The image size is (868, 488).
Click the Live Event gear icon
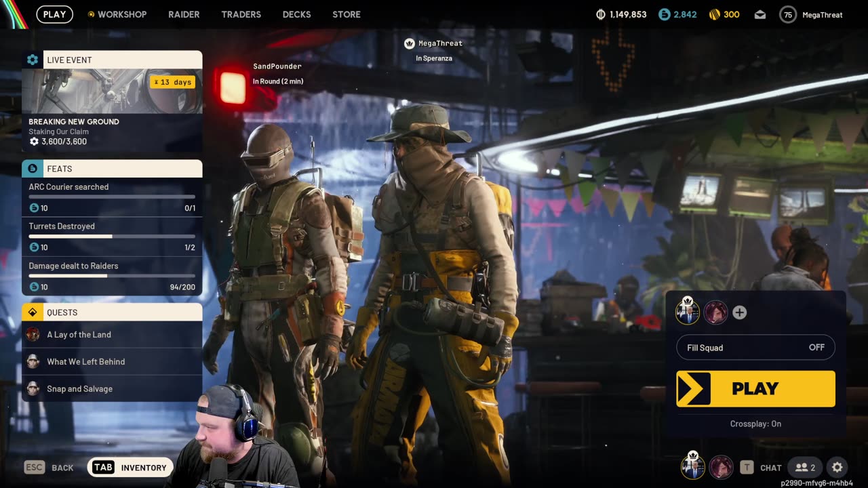[x=32, y=60]
